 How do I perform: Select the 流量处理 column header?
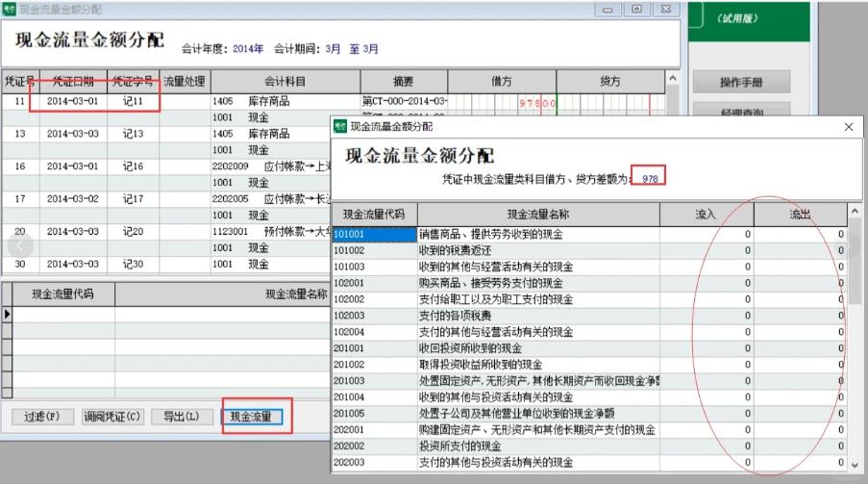(x=185, y=81)
